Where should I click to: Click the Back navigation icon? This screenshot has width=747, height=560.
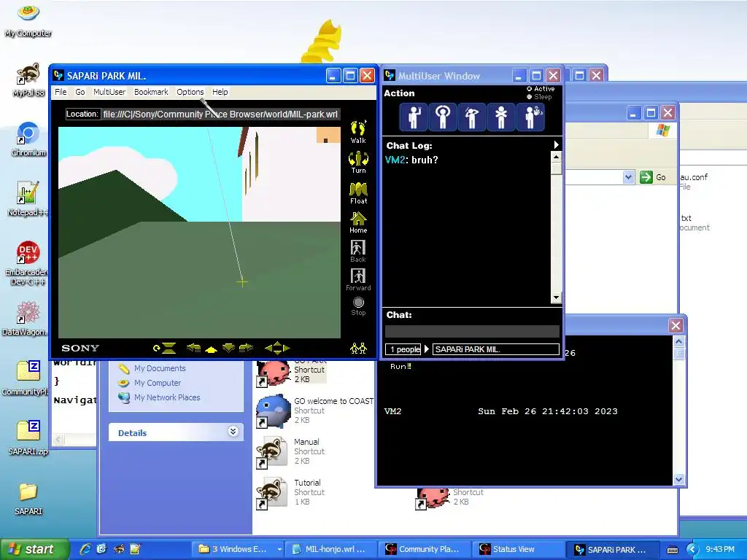coord(358,252)
